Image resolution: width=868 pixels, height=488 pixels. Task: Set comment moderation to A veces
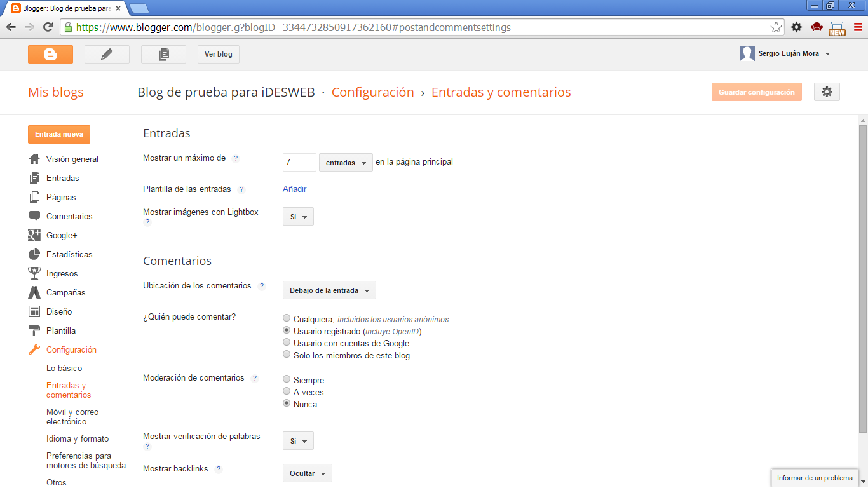[x=287, y=391]
